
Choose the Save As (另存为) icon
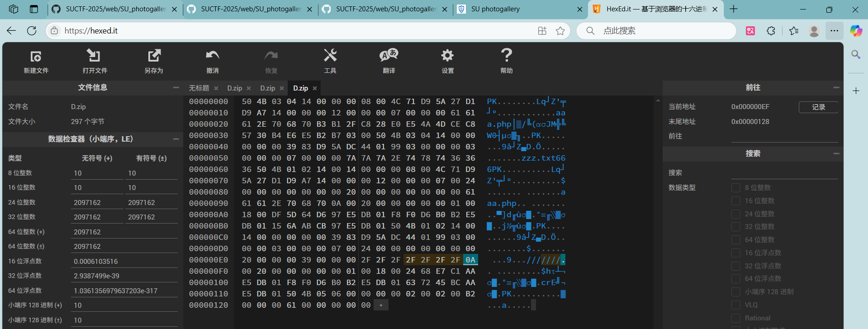pos(154,56)
